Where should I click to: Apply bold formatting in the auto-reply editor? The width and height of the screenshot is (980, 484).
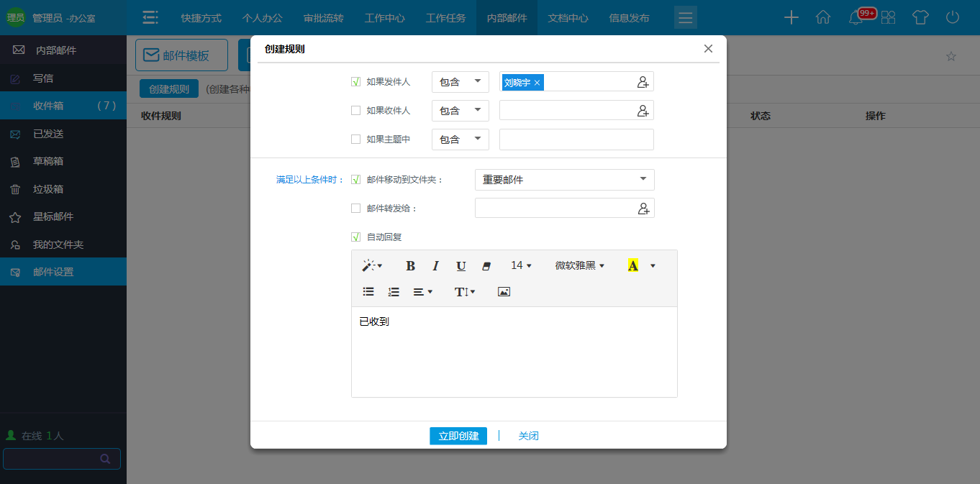(x=410, y=265)
